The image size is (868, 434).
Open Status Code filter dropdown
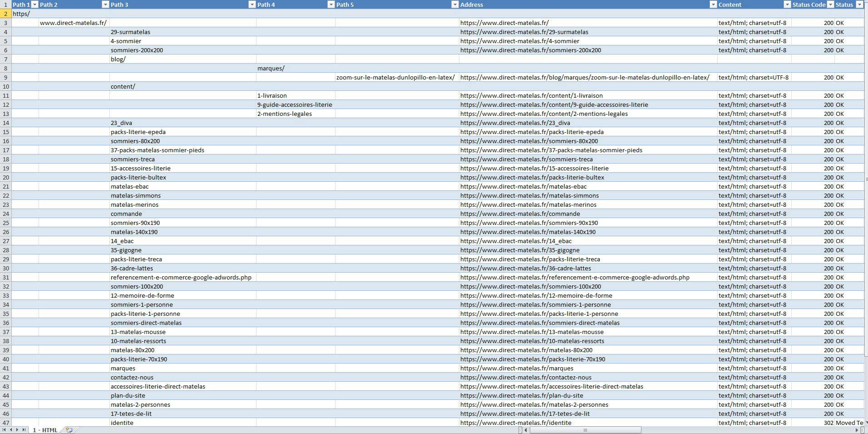pyautogui.click(x=830, y=5)
